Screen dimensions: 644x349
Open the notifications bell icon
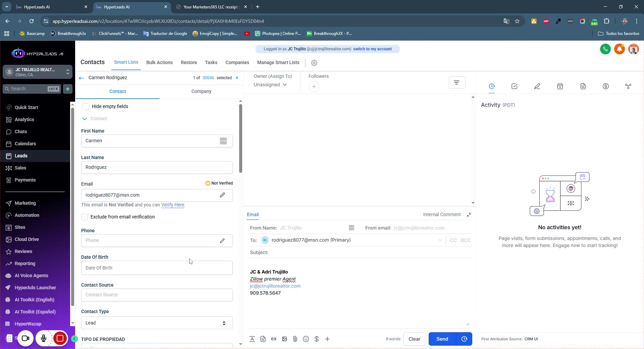[620, 49]
